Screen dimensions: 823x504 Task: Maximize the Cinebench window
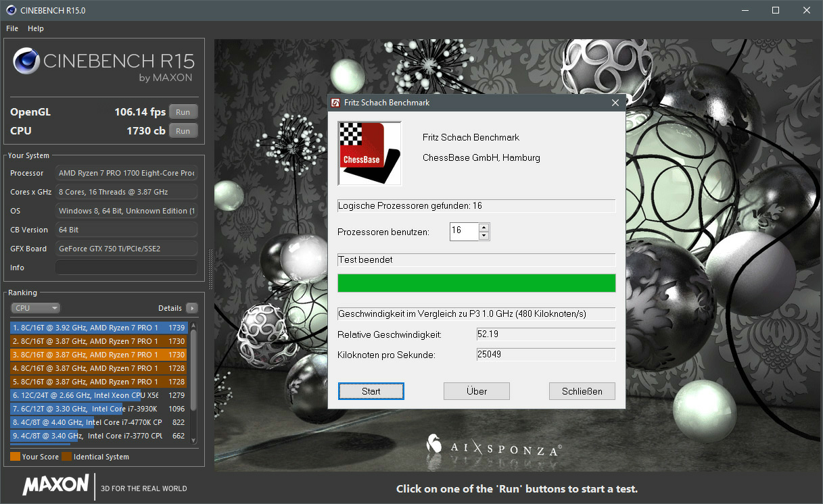point(776,10)
